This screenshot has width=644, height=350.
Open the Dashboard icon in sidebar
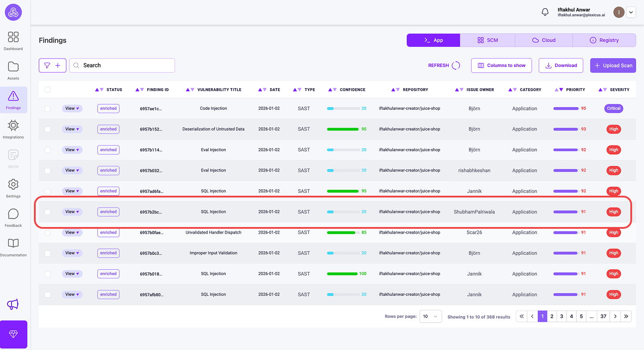pyautogui.click(x=13, y=37)
